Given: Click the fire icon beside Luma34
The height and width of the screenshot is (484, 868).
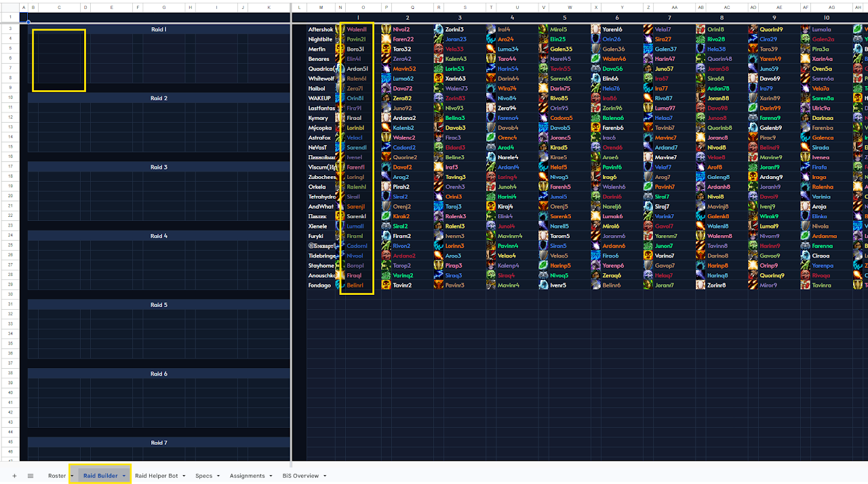Looking at the screenshot, I should [491, 49].
